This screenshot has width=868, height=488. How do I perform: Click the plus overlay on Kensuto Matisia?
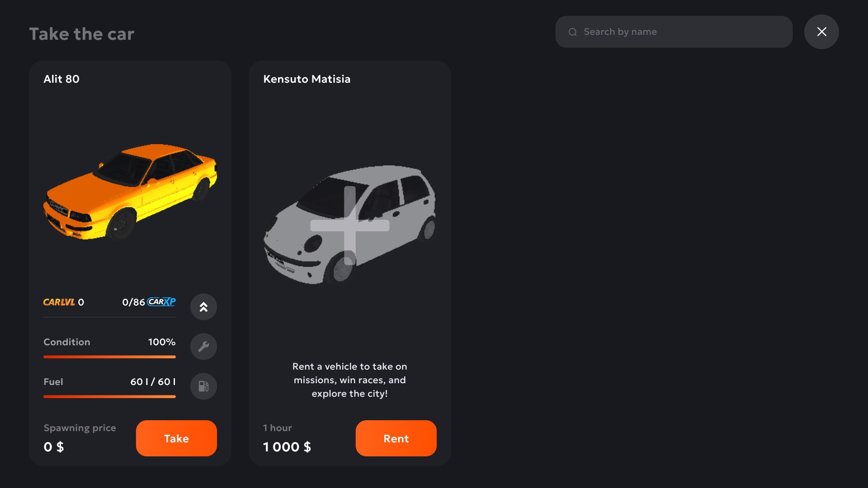coord(350,225)
